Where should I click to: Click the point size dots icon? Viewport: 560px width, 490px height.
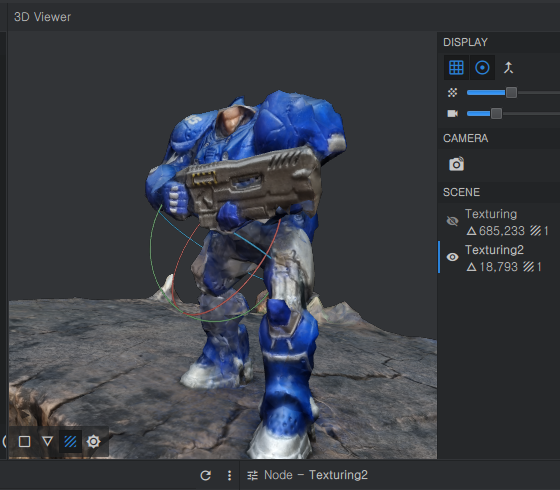pyautogui.click(x=452, y=92)
